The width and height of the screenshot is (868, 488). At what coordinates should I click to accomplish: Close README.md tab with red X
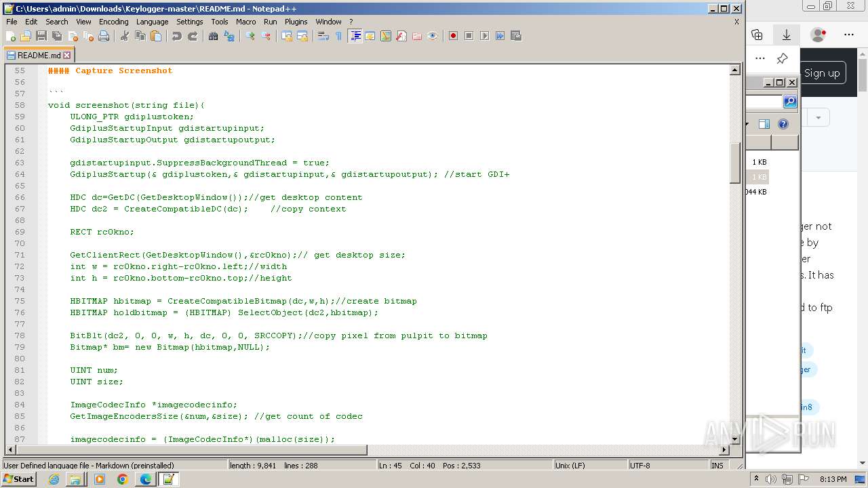point(67,56)
